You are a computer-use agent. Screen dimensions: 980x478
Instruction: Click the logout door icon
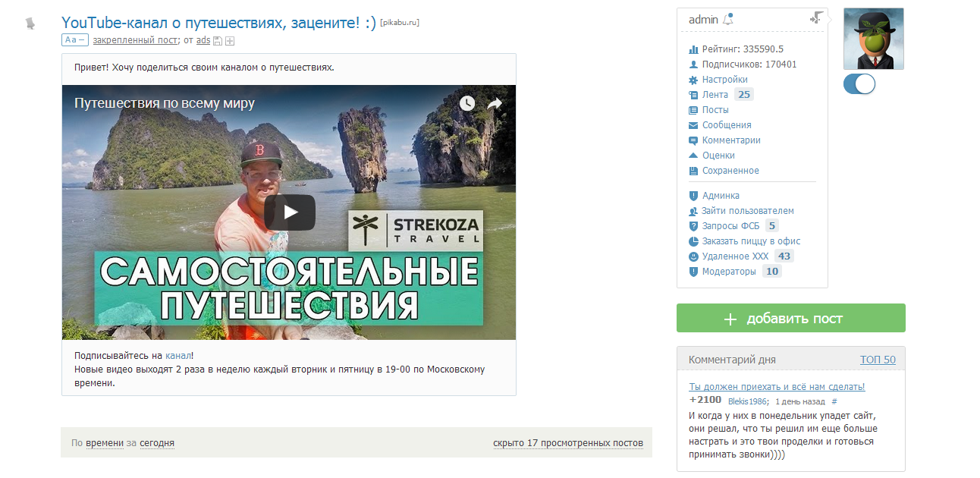pyautogui.click(x=815, y=17)
